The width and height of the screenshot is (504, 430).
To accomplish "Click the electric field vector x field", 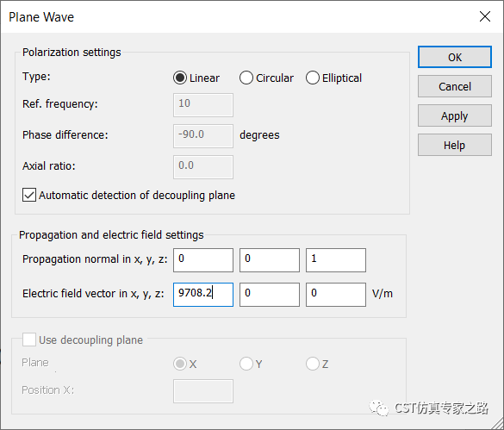I will [x=203, y=294].
